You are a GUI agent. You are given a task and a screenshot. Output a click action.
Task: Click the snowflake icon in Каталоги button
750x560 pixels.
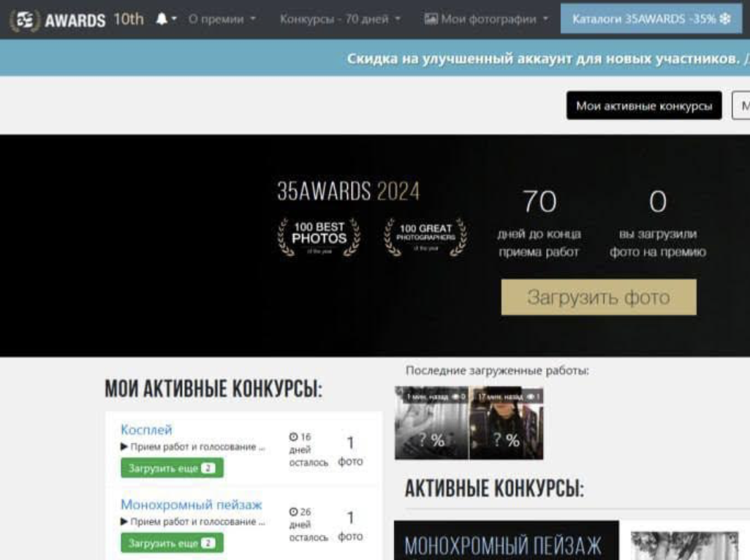pyautogui.click(x=725, y=19)
